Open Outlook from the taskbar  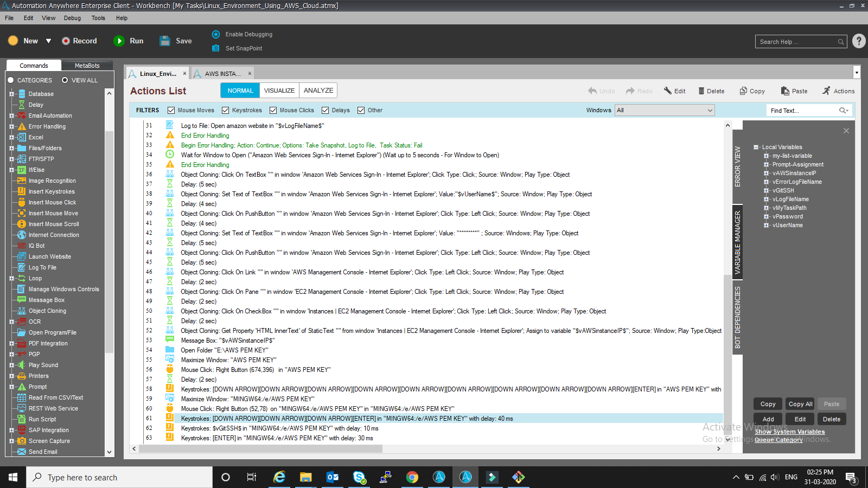(333, 477)
